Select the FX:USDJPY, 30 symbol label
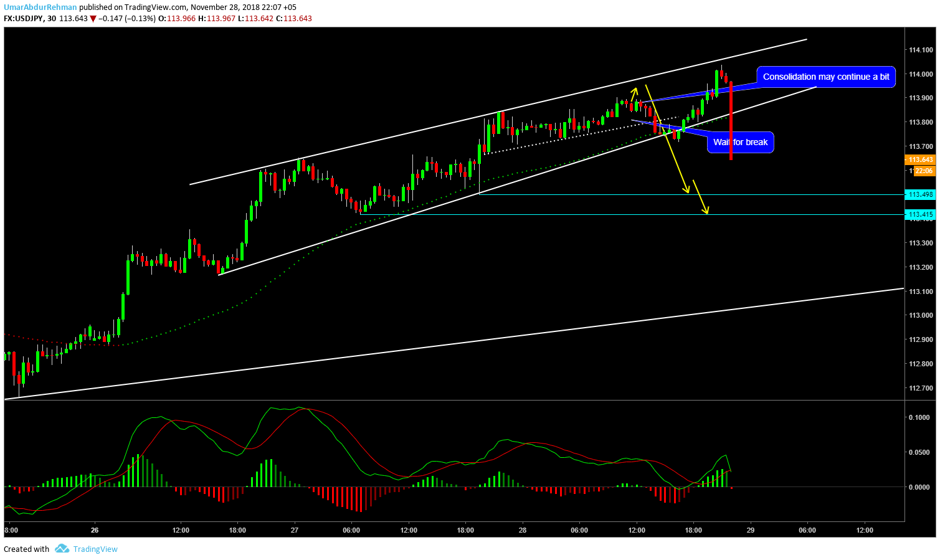Screen dimensions: 940x560 [30, 19]
